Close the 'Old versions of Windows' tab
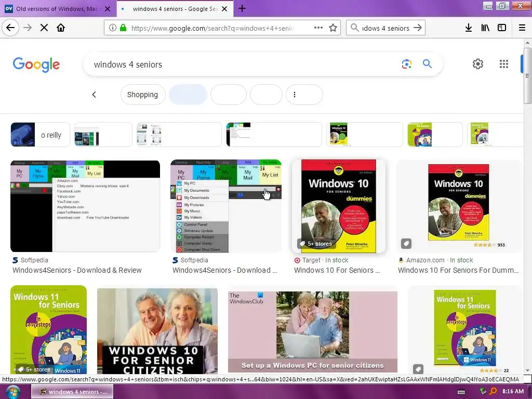532x399 pixels. tap(108, 9)
